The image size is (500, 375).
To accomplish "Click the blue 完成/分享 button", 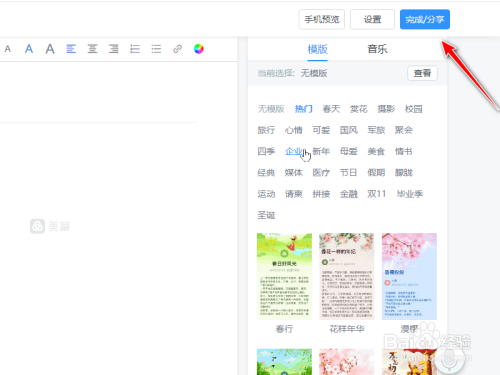I will 425,19.
